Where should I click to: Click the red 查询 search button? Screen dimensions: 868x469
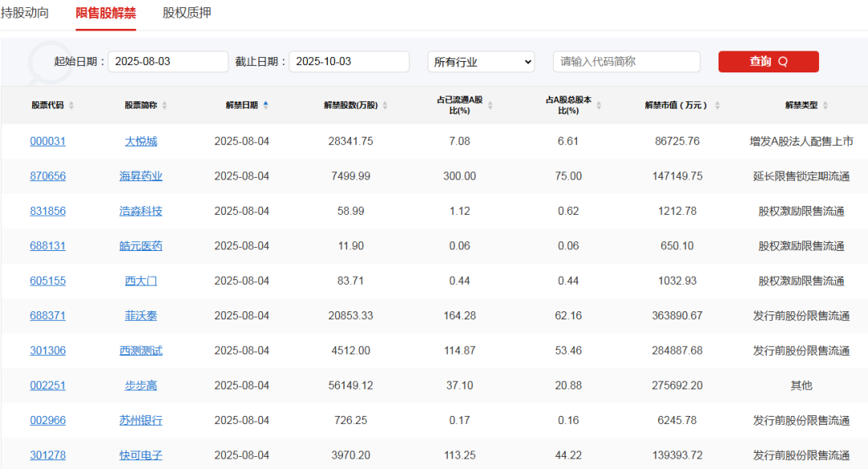(768, 62)
